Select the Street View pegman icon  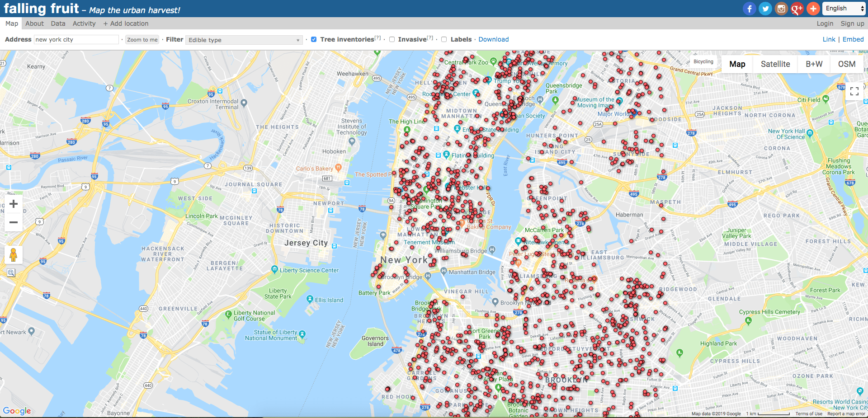14,255
